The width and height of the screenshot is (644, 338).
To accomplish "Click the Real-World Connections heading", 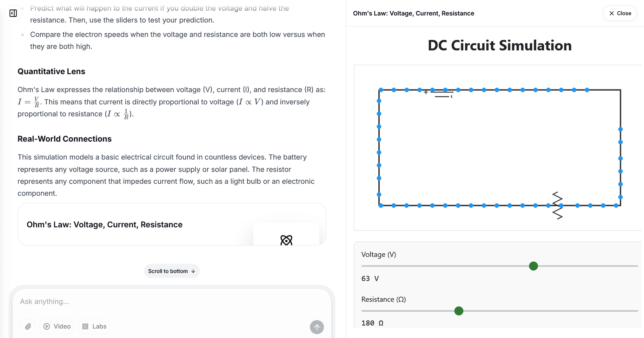I will (65, 139).
